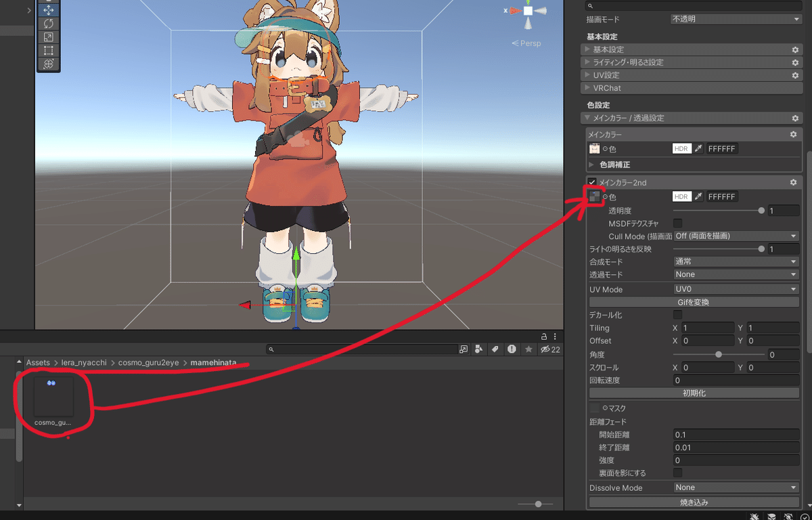This screenshot has height=520, width=812.
Task: Open the UV Mode dropdown
Action: point(736,289)
